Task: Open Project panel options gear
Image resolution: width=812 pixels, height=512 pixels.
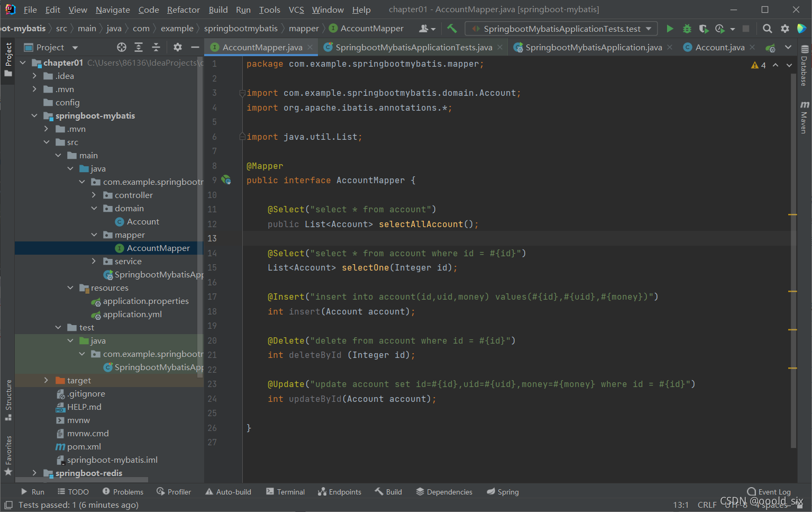Action: [178, 47]
